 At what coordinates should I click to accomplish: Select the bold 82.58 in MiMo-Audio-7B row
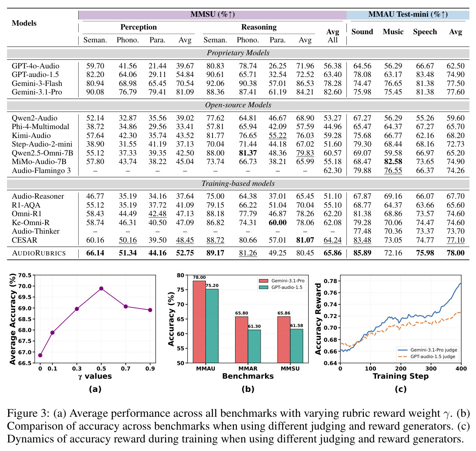[393, 162]
